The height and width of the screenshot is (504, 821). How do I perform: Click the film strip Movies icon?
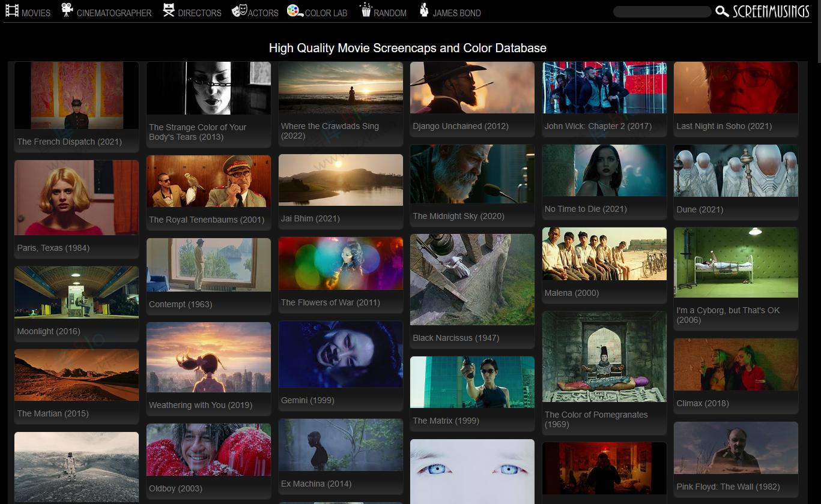(x=11, y=11)
